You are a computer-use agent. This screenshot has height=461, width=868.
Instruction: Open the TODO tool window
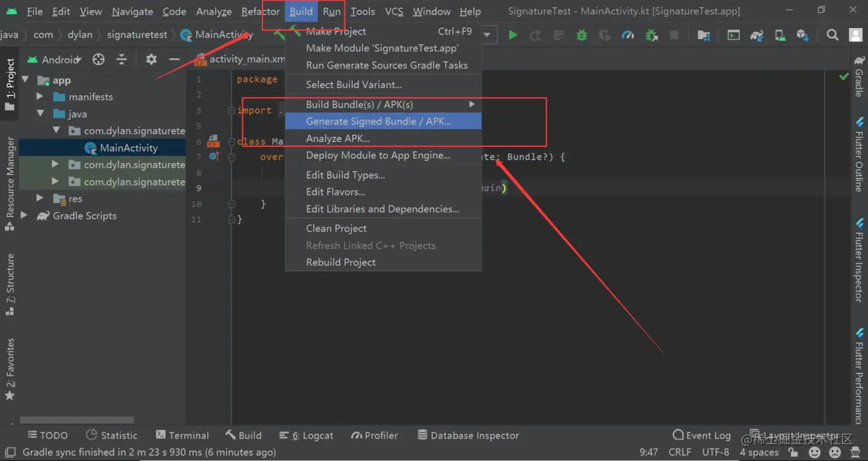point(47,435)
